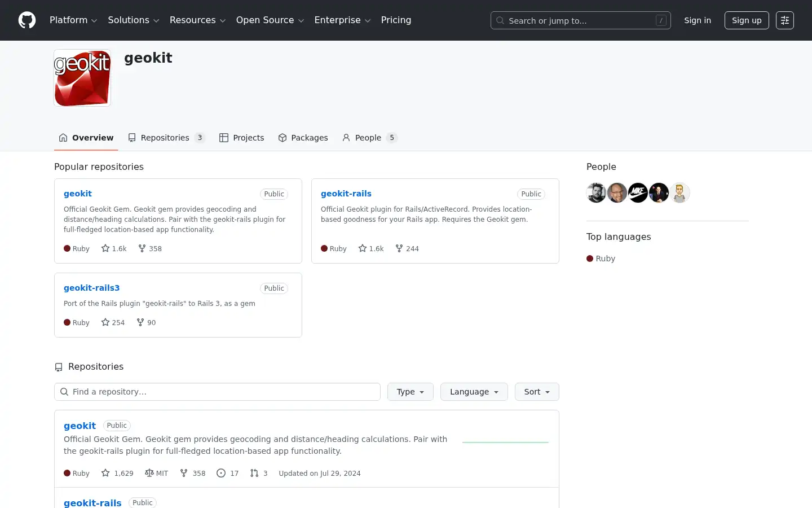Click in the Find a repository field

[x=217, y=392]
